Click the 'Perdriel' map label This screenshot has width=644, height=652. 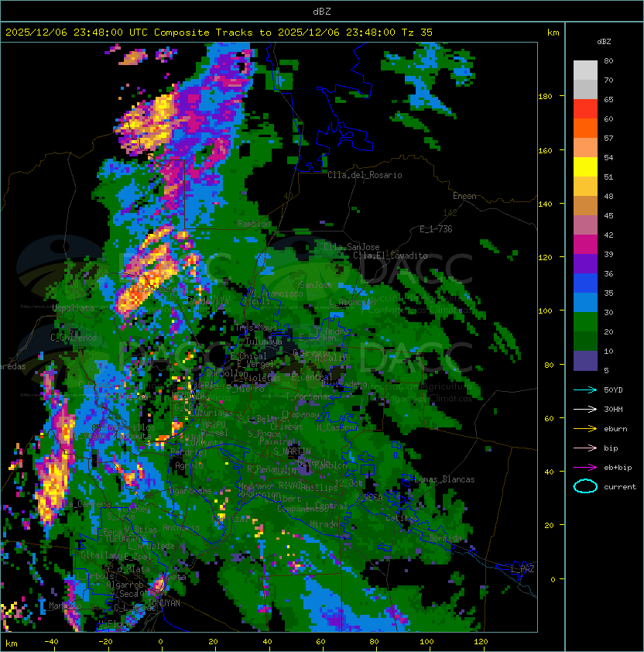189,452
